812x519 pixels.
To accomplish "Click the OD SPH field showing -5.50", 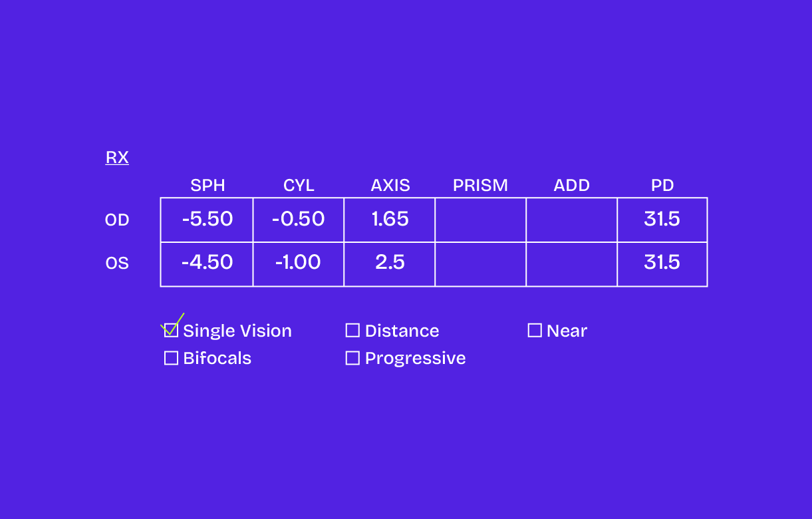I will (207, 220).
